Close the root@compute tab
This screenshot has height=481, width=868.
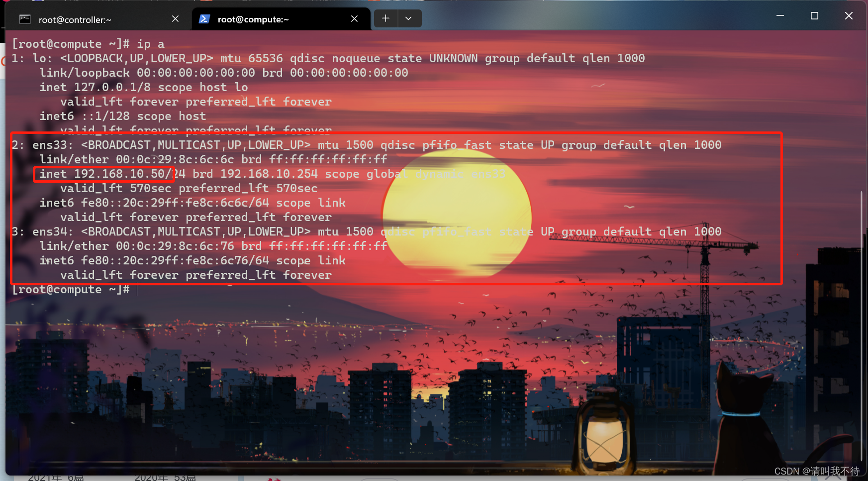click(354, 19)
